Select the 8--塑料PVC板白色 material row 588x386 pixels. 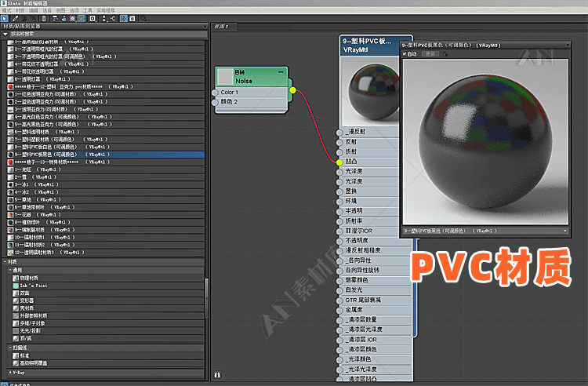pyautogui.click(x=106, y=147)
